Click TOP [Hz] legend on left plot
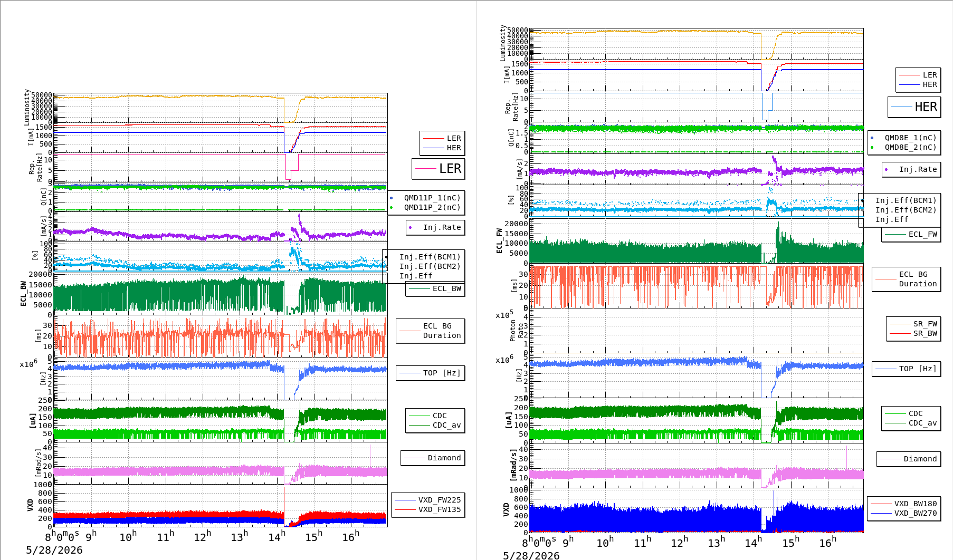 [x=431, y=373]
